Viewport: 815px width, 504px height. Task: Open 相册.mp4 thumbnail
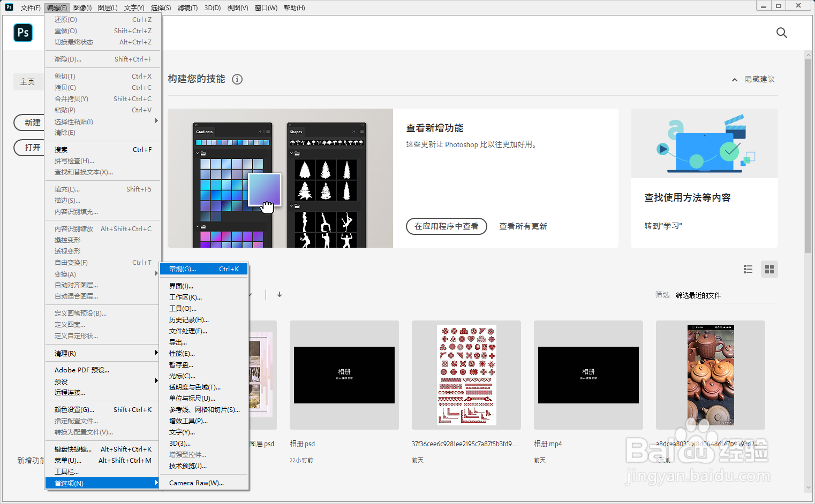(x=588, y=375)
